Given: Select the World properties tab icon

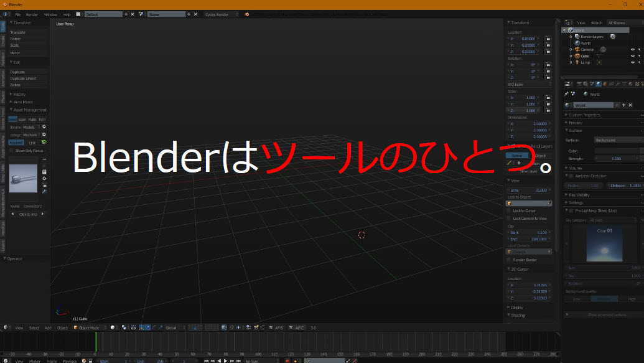Looking at the screenshot, I should pos(599,84).
